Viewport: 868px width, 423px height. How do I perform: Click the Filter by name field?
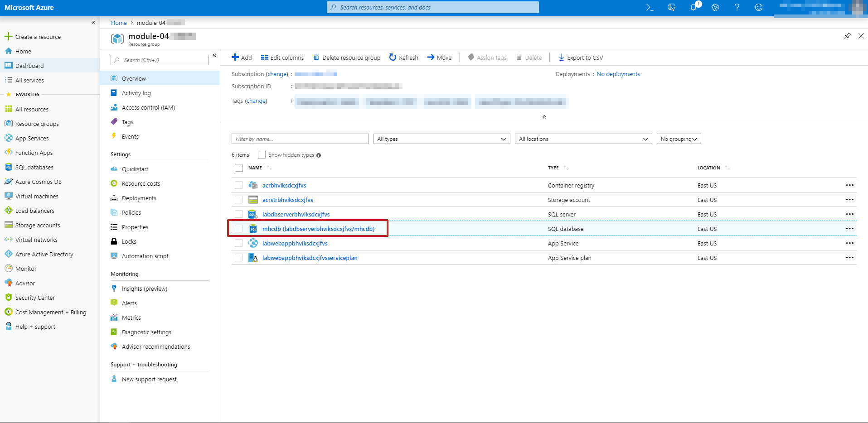click(x=300, y=139)
